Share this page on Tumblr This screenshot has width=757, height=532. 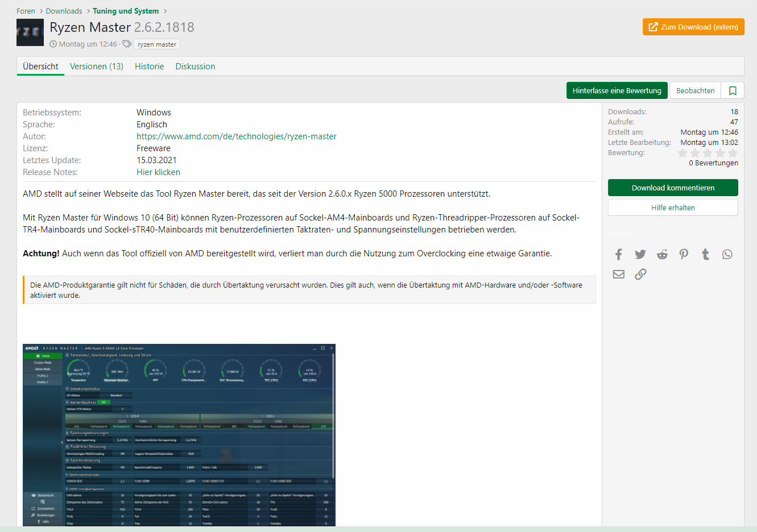coord(705,255)
